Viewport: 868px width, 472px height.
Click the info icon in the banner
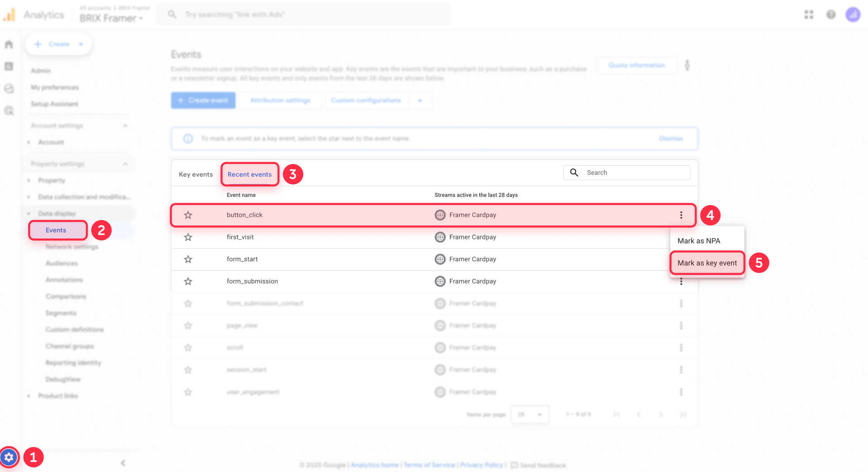(x=188, y=139)
